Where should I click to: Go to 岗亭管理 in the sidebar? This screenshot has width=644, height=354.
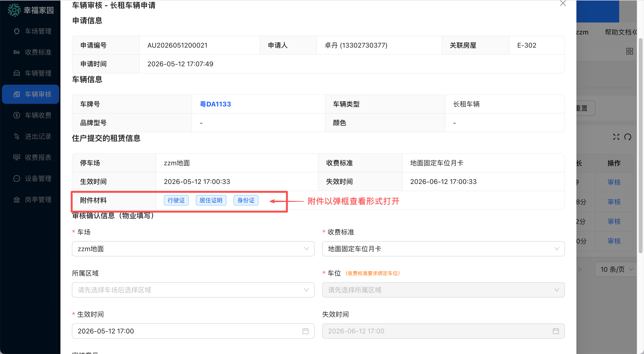pos(31,199)
